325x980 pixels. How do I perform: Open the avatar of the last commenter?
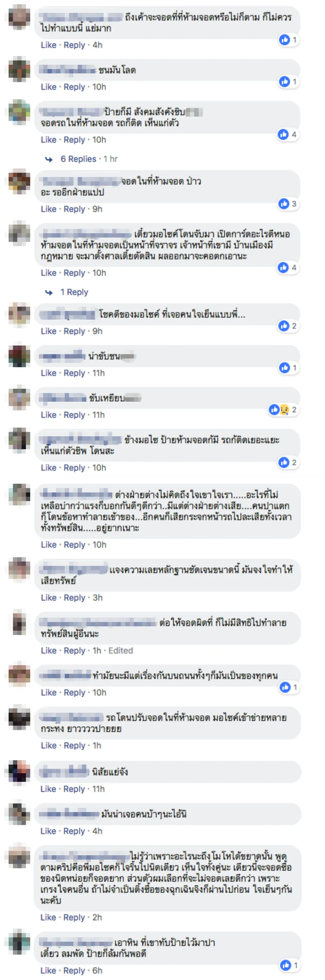(x=19, y=942)
